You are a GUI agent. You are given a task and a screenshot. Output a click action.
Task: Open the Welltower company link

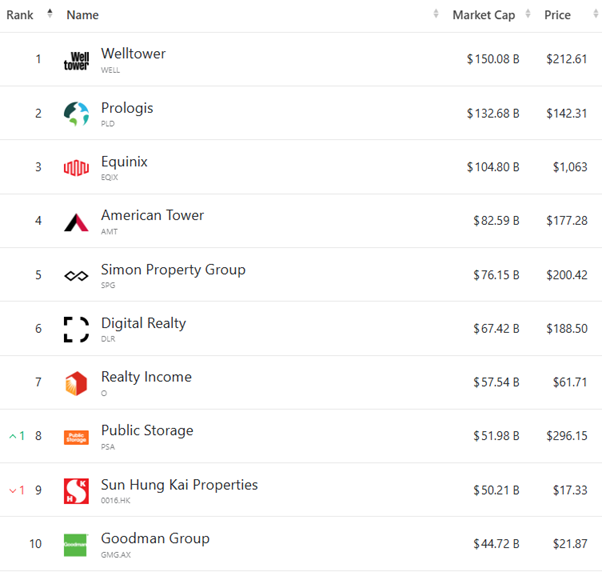coord(134,54)
